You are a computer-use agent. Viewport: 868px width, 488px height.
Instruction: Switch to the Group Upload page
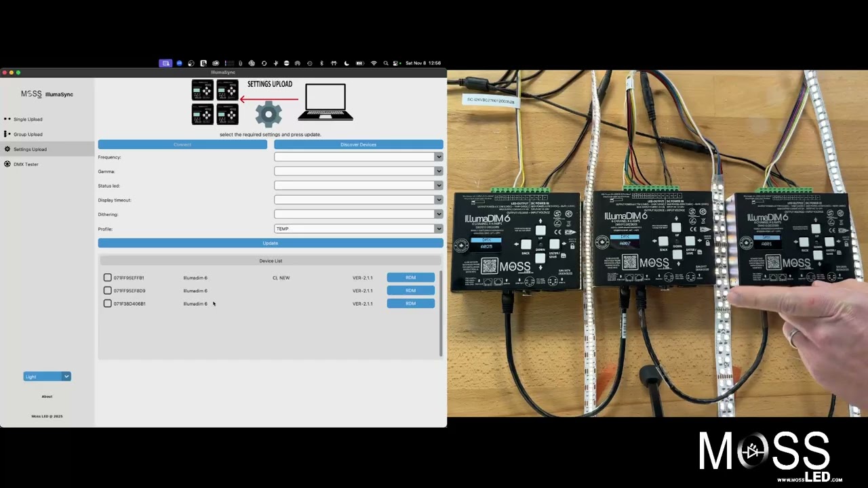28,134
